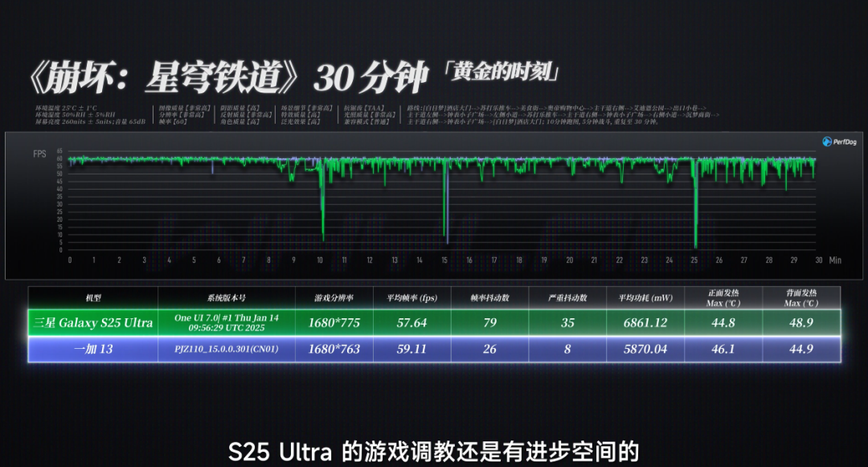Click the '帧率【60】' setting text
The image size is (868, 467).
tap(173, 121)
